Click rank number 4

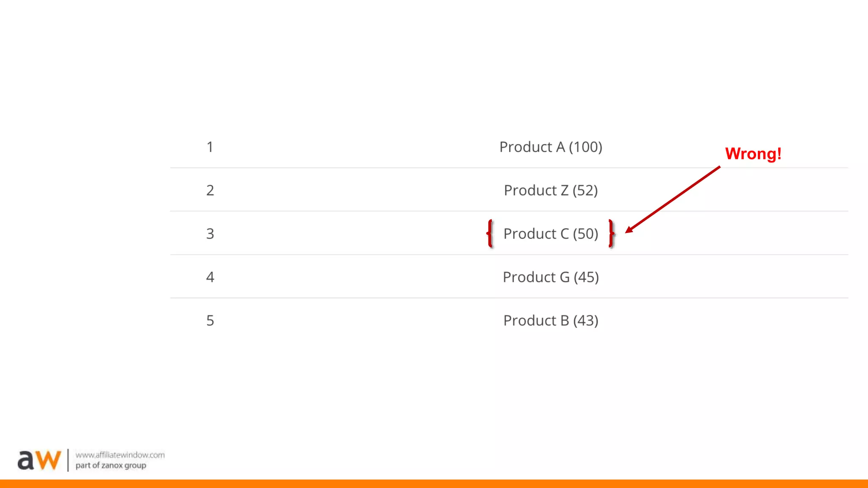pyautogui.click(x=210, y=277)
